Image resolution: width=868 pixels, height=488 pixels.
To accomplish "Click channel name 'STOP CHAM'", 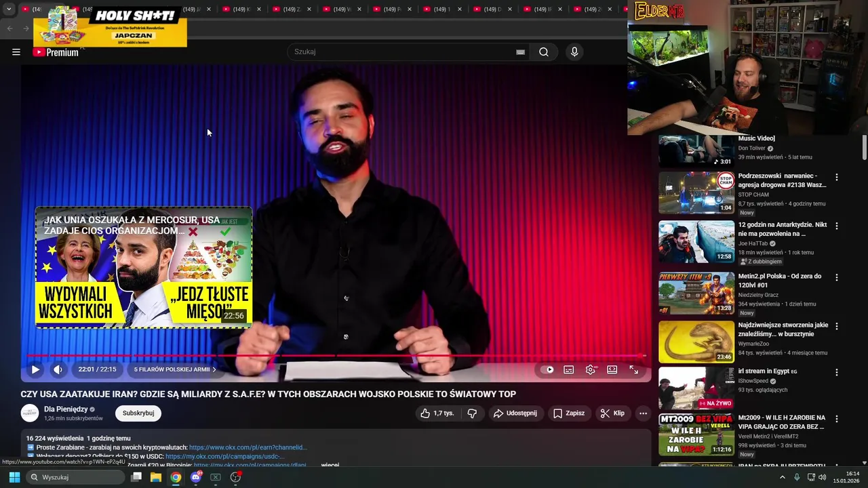I will point(753,195).
